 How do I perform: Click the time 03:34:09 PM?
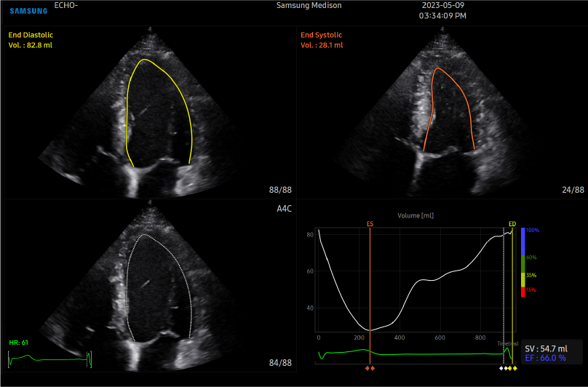(x=442, y=16)
